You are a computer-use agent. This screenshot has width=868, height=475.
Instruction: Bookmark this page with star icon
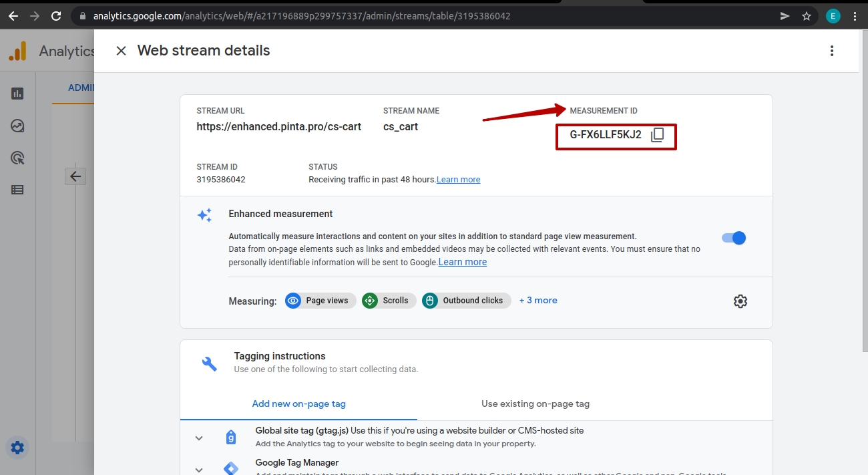tap(807, 16)
